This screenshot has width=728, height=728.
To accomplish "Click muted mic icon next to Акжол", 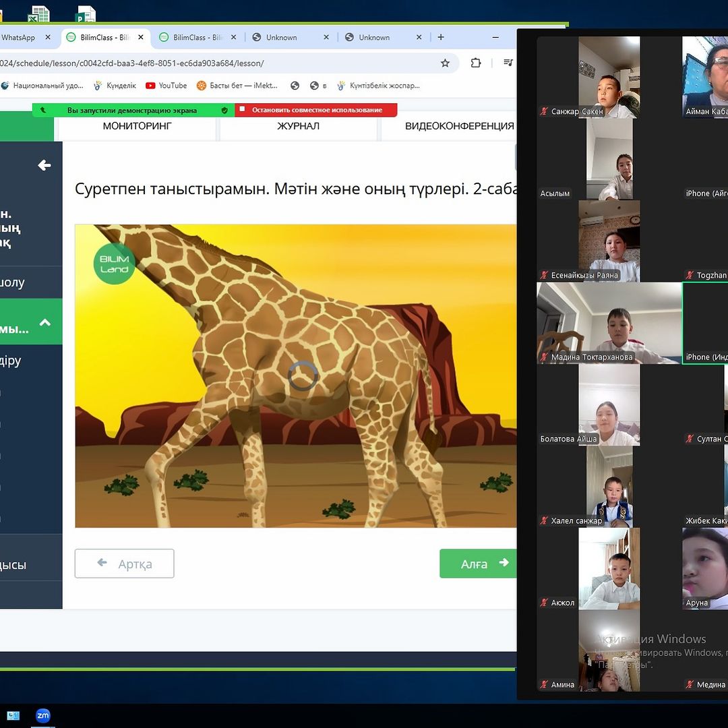I will coord(544,603).
